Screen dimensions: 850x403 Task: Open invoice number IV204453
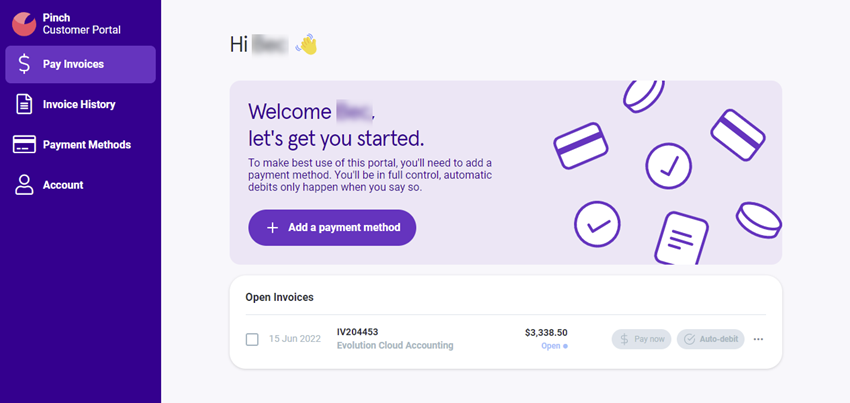click(358, 332)
